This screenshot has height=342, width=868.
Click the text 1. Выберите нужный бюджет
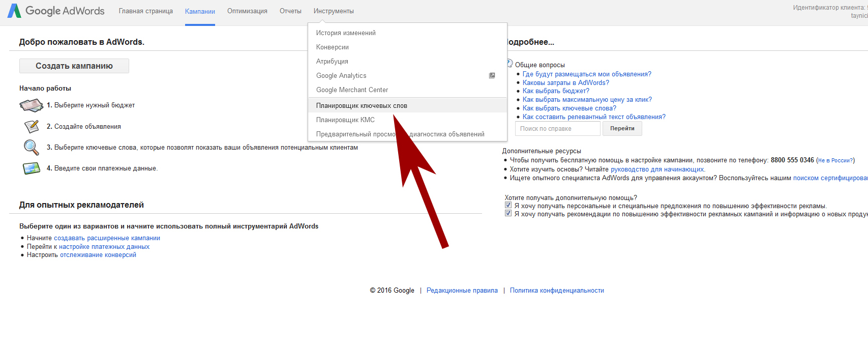pos(91,105)
